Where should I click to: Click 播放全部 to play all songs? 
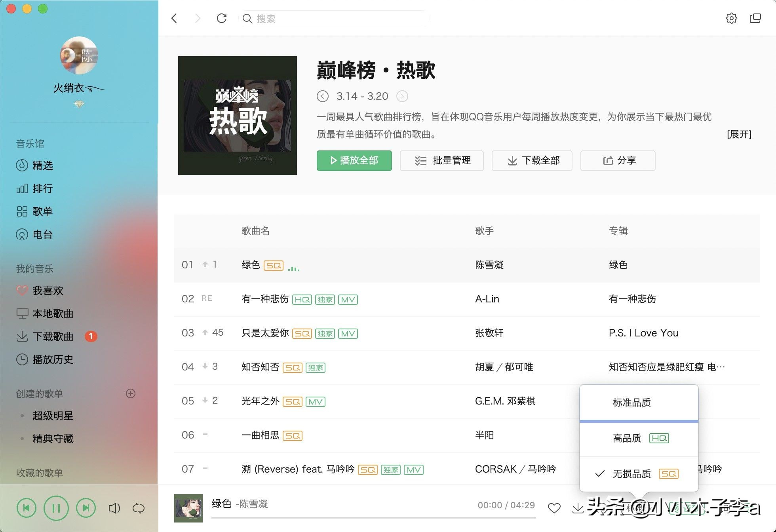[354, 161]
